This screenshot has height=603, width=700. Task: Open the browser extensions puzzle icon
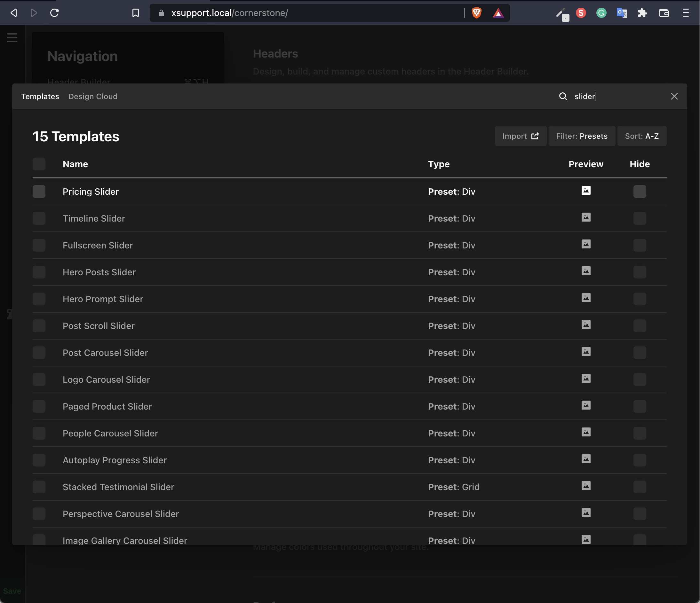(x=642, y=13)
